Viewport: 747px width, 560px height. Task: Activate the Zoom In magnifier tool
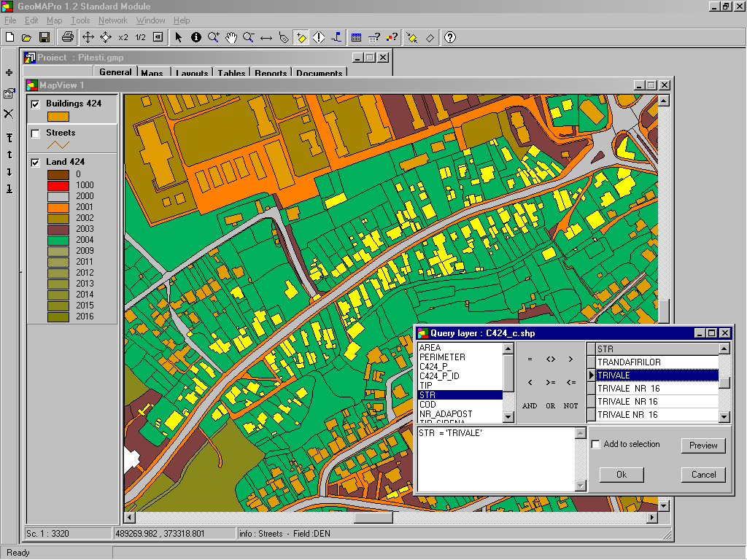coord(214,37)
